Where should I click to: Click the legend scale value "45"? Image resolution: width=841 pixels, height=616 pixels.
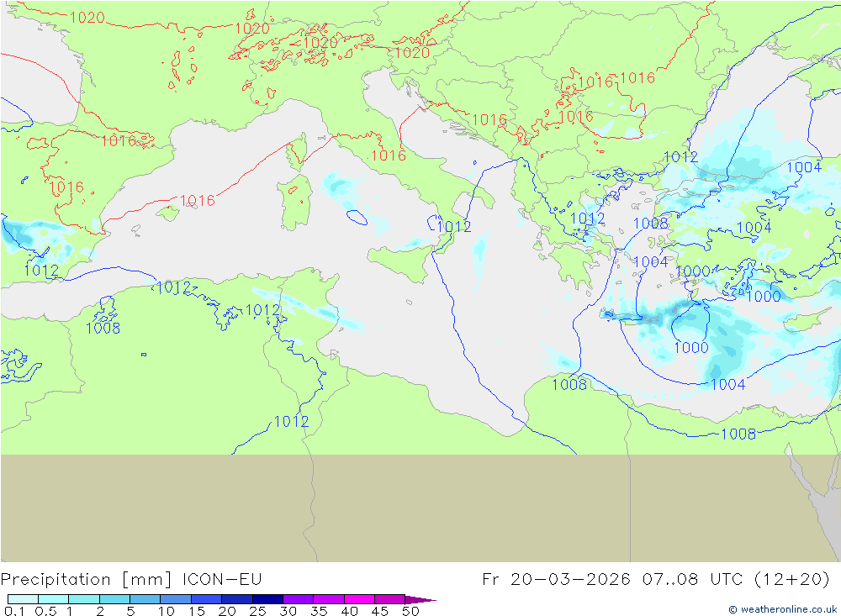coord(380,611)
